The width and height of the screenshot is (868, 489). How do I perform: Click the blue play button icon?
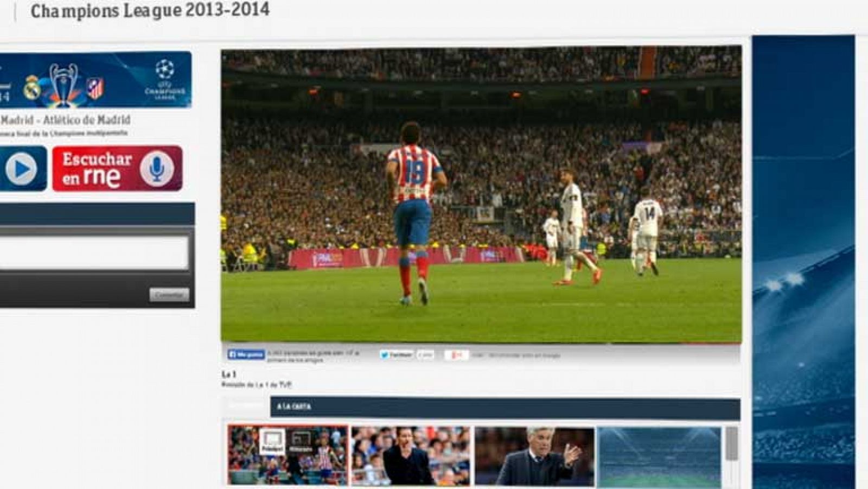[x=21, y=169]
